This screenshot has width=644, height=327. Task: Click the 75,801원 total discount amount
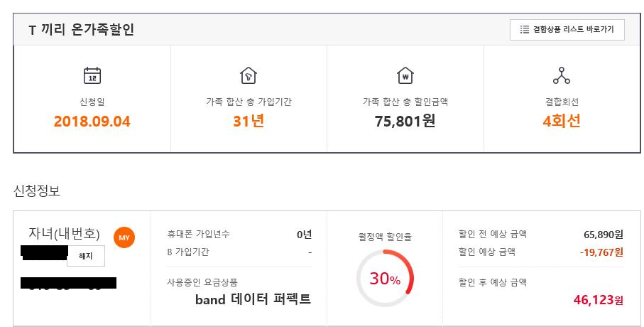[x=405, y=121]
